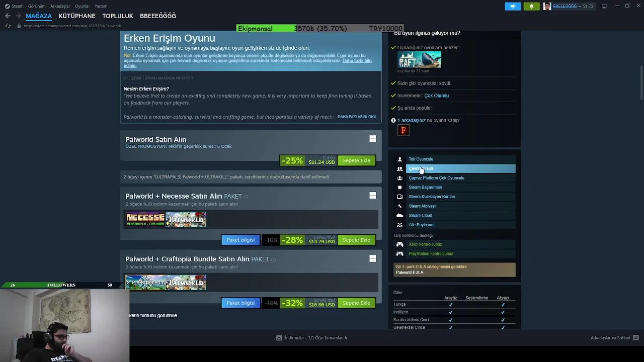Open the Oyunlar menu
The width and height of the screenshot is (644, 362).
[x=82, y=6]
